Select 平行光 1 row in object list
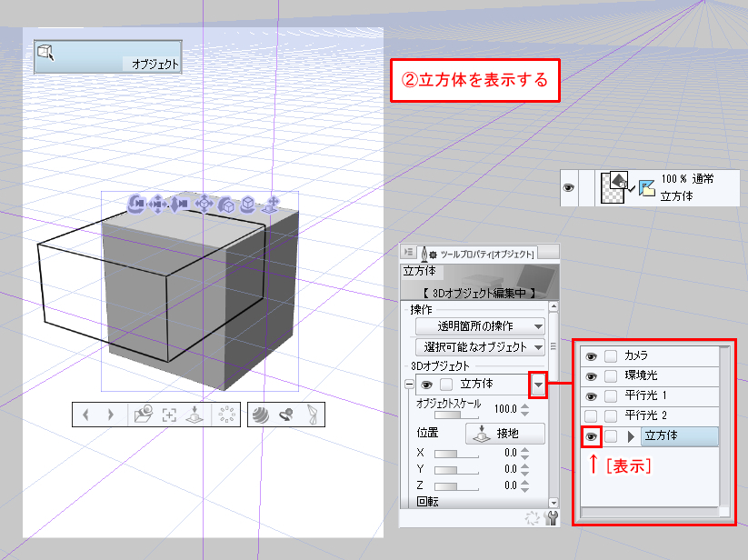 [x=649, y=396]
